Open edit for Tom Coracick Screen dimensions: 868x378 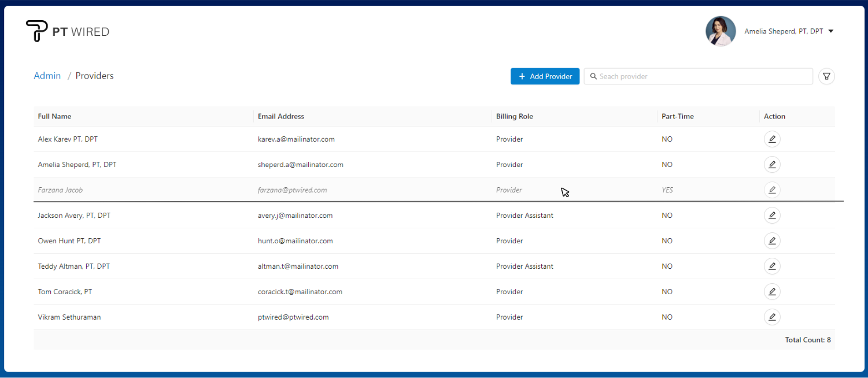pos(771,292)
